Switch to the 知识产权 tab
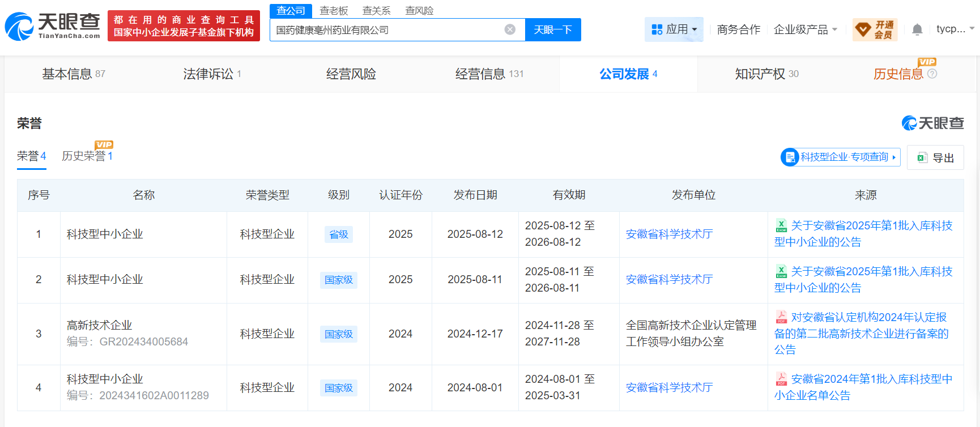The image size is (980, 427). point(766,74)
